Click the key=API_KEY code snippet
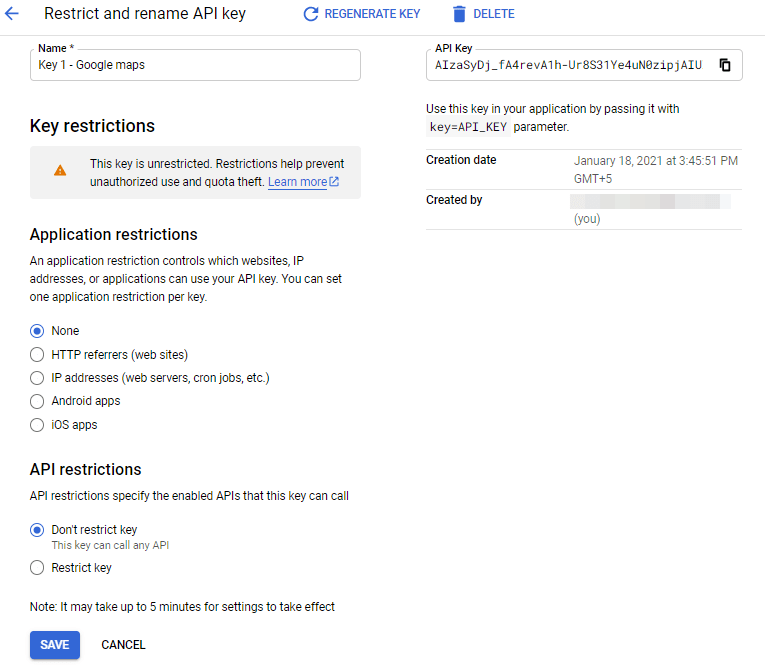The image size is (765, 666). 468,127
